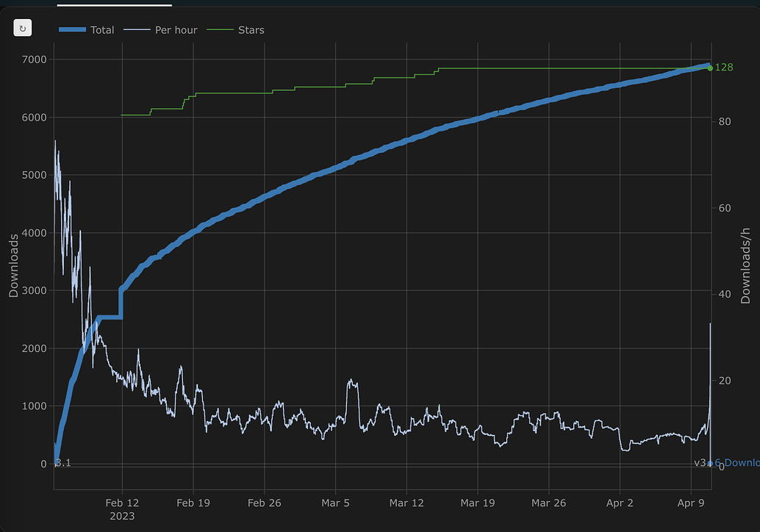Viewport: 760px width, 532px height.
Task: Click the green Stars legend line swatch
Action: tap(219, 30)
